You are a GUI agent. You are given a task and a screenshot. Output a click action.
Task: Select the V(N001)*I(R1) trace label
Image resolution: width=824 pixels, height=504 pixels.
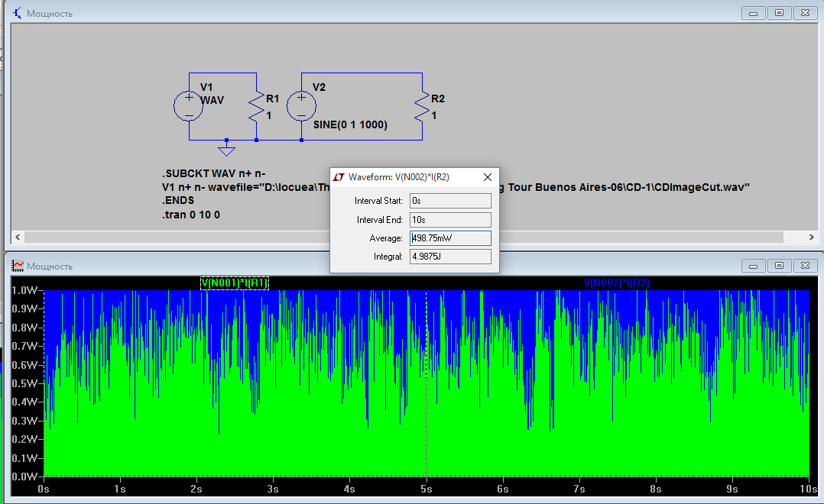234,283
